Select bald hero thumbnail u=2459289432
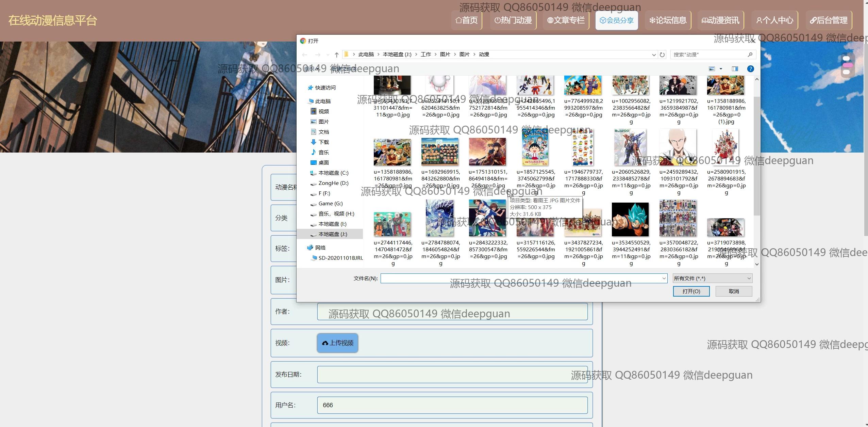 point(678,147)
